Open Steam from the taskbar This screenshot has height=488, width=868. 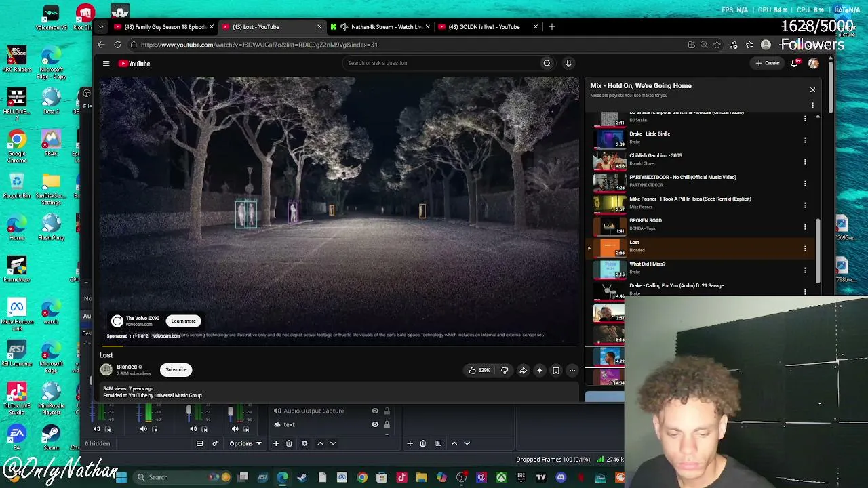point(302,477)
